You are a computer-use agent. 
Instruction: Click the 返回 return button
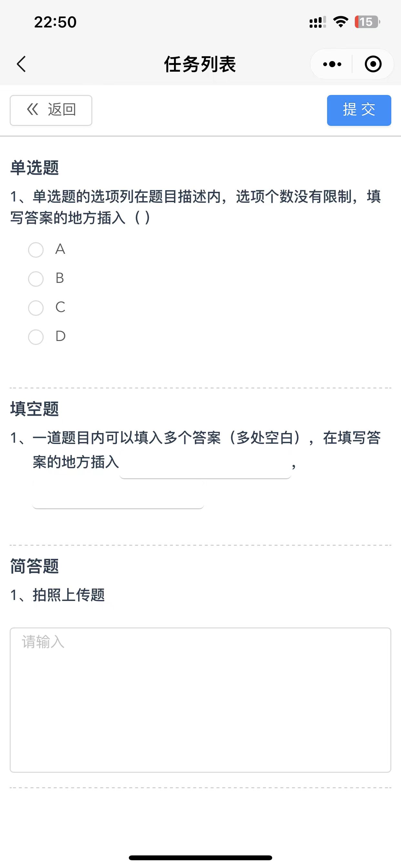pyautogui.click(x=51, y=110)
